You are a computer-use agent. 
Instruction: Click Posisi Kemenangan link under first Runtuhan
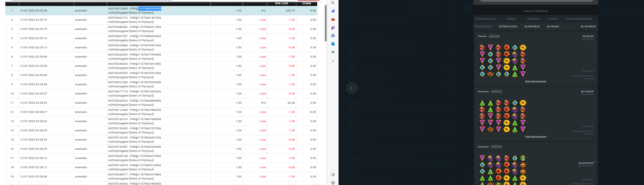point(536,137)
